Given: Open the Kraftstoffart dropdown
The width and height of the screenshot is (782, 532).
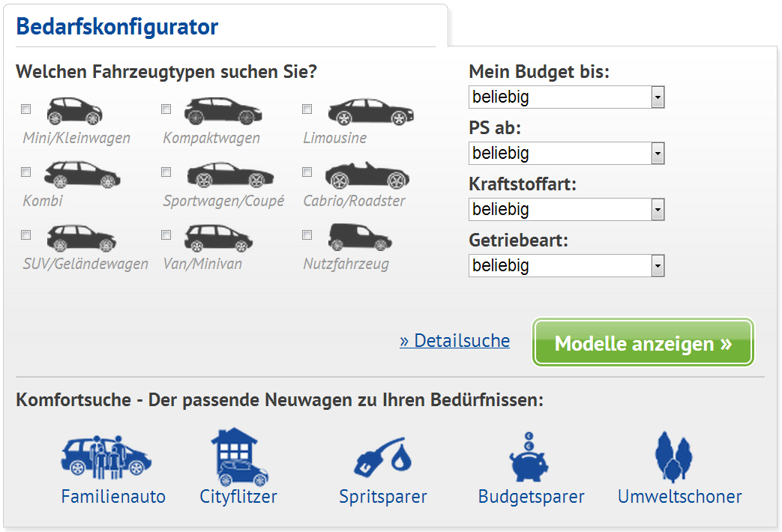Looking at the screenshot, I should [x=566, y=210].
